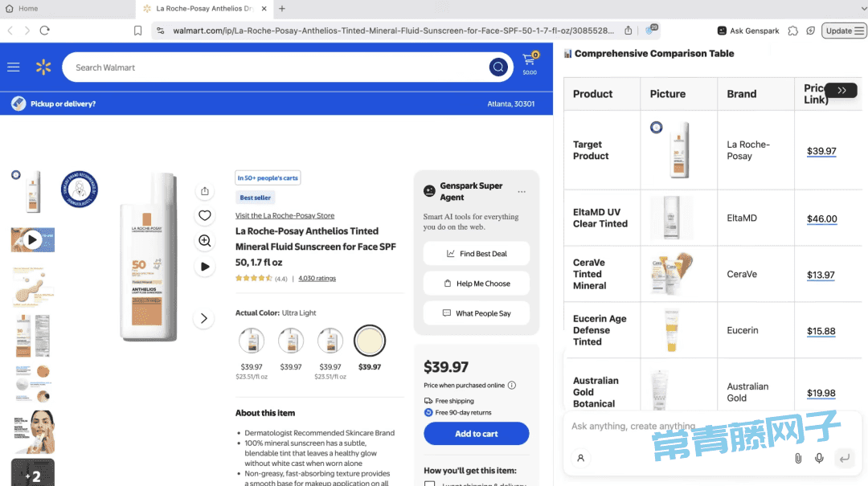Attach a file in Genspark chat
Image resolution: width=868 pixels, height=486 pixels.
[798, 459]
